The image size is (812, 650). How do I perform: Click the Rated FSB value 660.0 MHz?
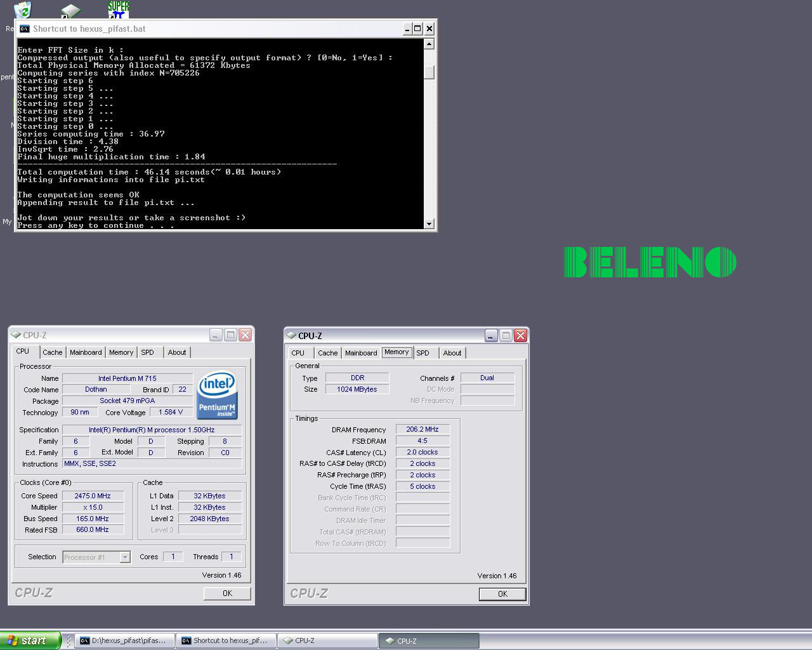pyautogui.click(x=93, y=530)
